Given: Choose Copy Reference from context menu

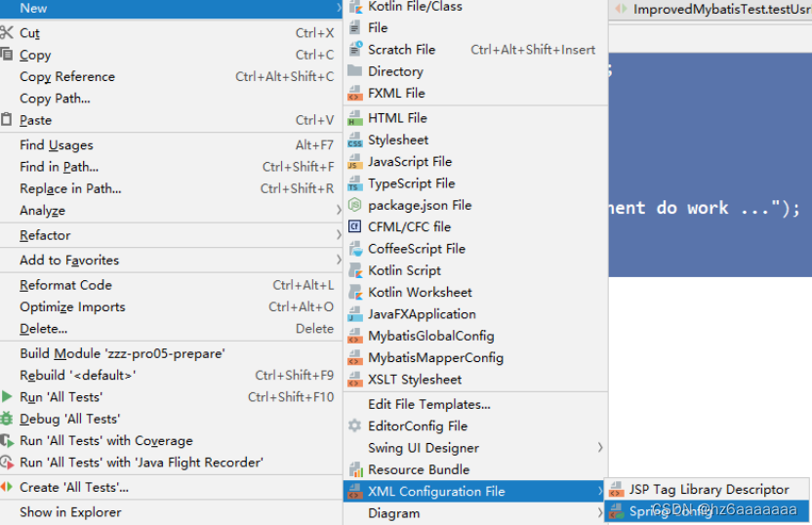Looking at the screenshot, I should [171, 77].
